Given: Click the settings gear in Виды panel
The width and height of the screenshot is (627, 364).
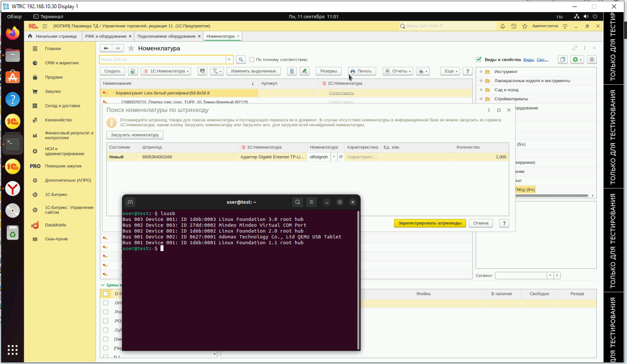Looking at the screenshot, I should click(x=592, y=60).
